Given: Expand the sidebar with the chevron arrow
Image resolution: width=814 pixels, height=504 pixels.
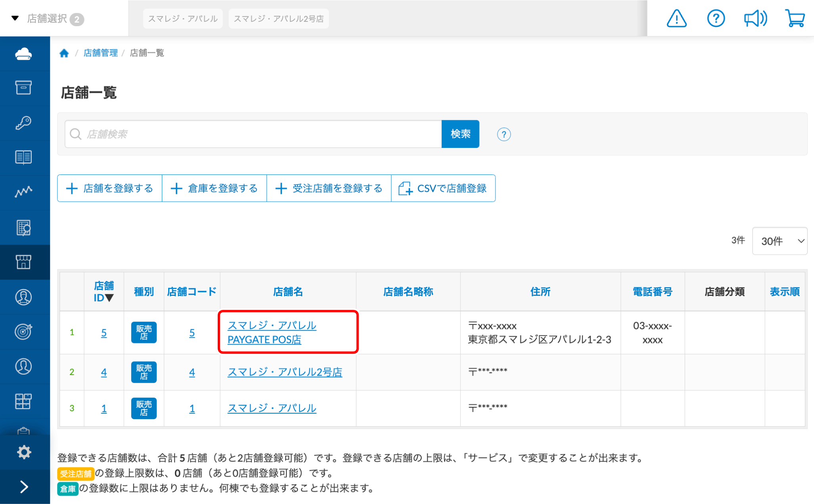Looking at the screenshot, I should [24, 487].
